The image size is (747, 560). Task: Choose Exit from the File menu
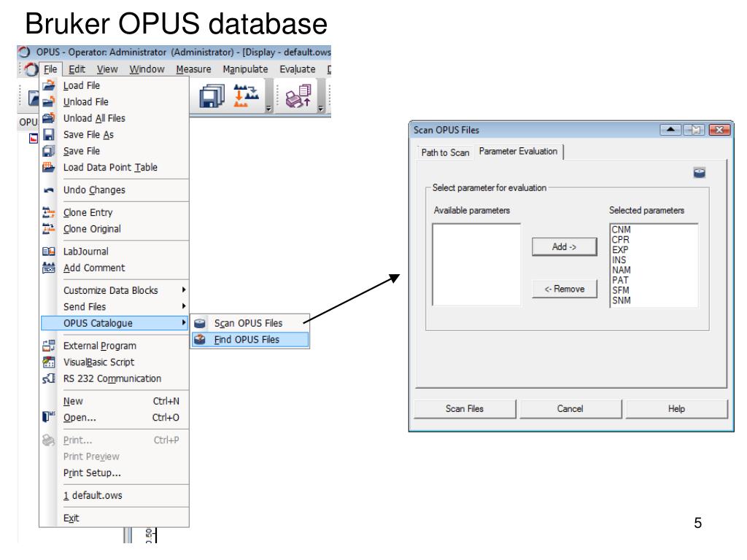[115, 518]
